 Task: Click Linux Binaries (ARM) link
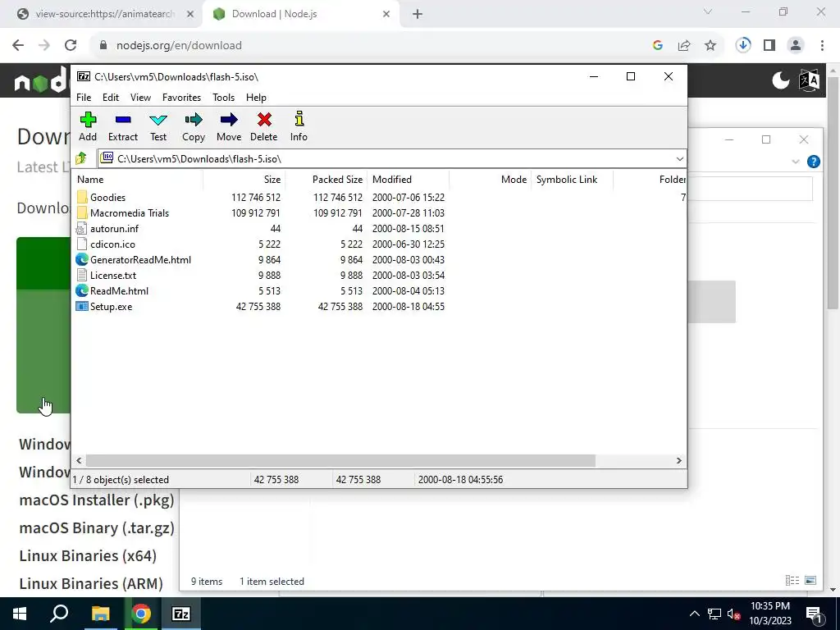(91, 583)
